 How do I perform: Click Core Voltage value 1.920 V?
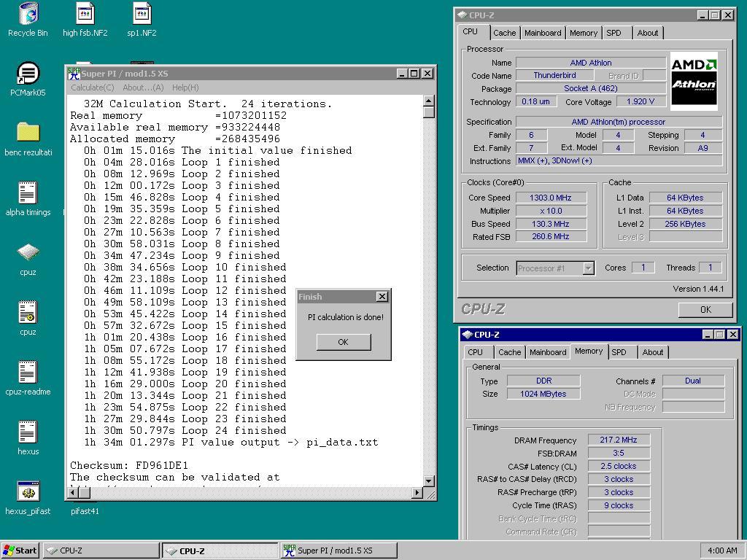click(x=640, y=101)
